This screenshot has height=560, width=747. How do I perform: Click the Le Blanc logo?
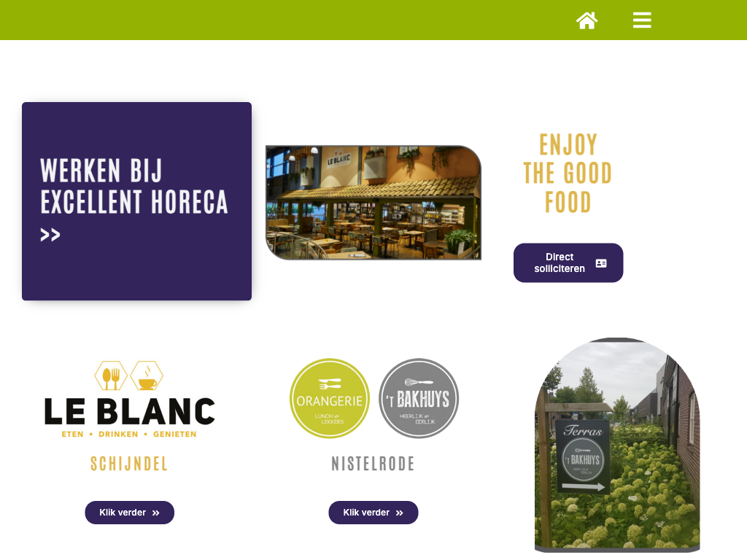pos(129,399)
